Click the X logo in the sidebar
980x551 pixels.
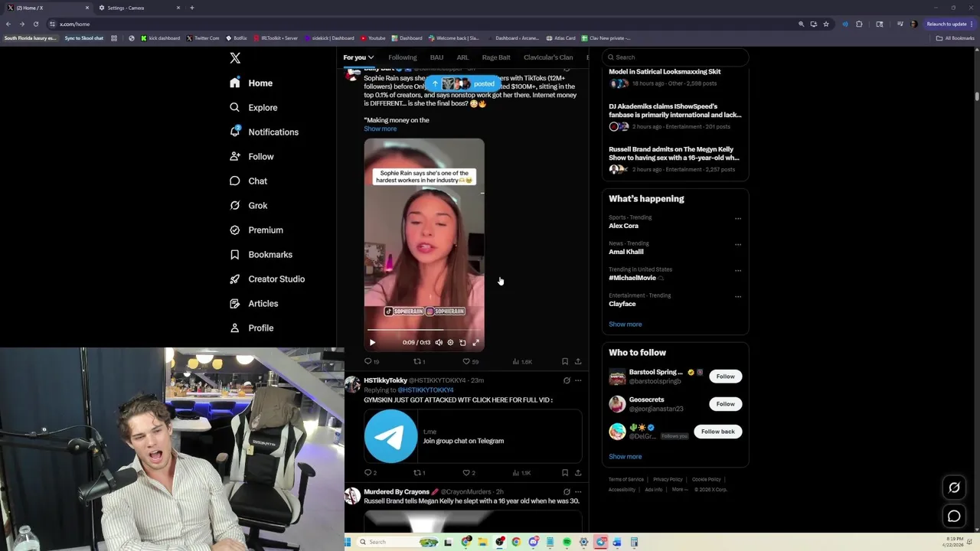click(x=235, y=58)
